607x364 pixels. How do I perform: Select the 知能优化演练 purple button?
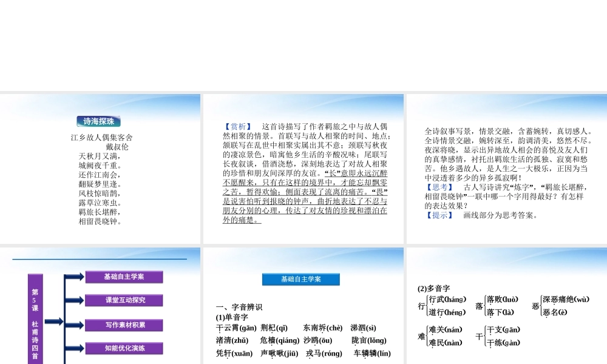[125, 348]
